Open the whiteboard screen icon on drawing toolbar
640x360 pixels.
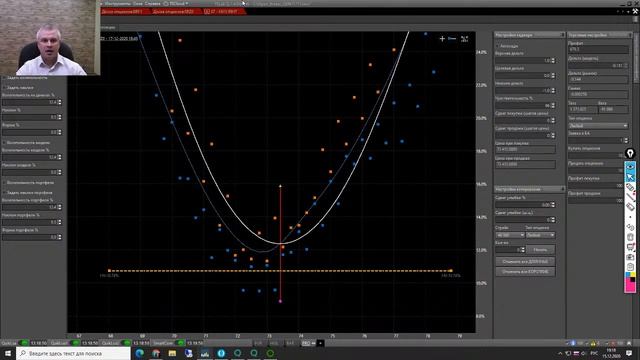click(x=630, y=247)
